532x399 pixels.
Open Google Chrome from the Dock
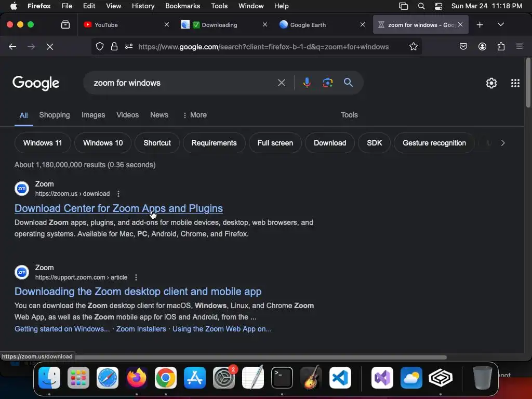coord(166,378)
